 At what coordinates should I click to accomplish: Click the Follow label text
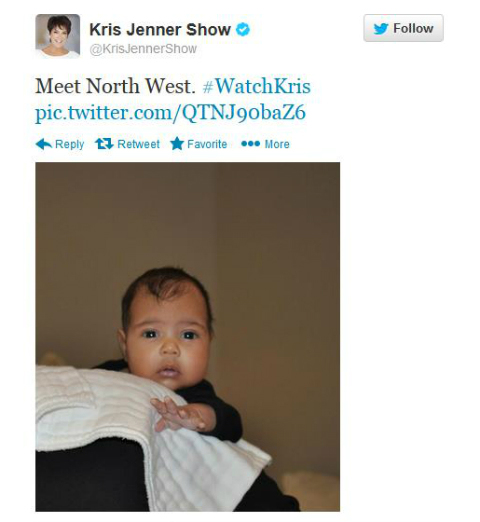(x=413, y=28)
